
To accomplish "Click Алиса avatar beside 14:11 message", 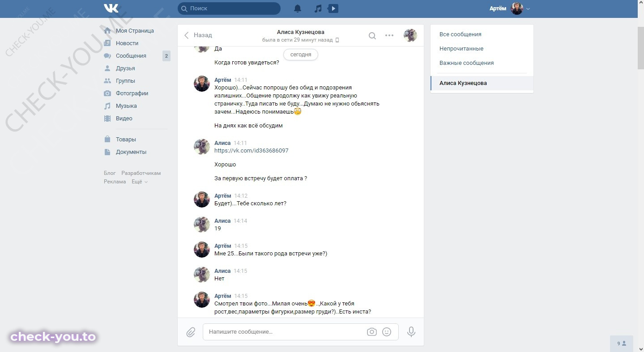I will click(202, 147).
